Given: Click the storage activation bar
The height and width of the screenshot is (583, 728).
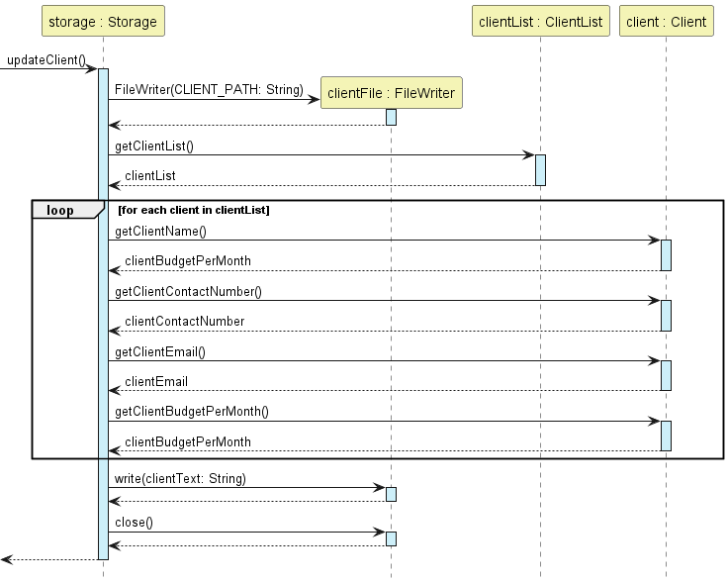Looking at the screenshot, I should (x=103, y=314).
